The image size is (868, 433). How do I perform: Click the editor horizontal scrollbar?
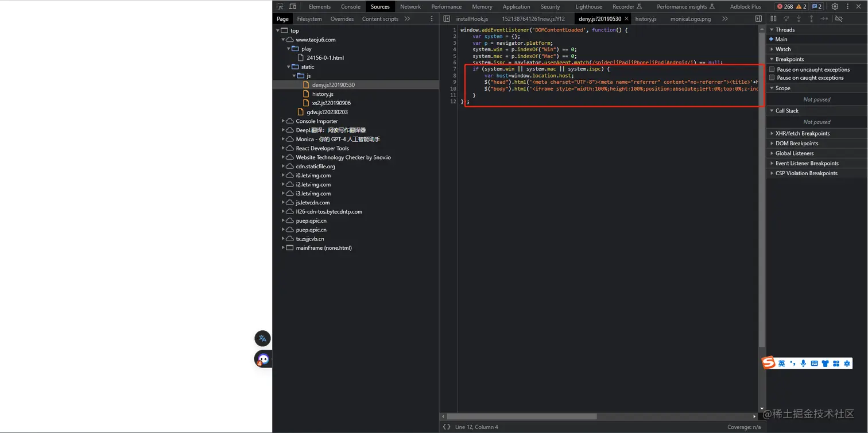click(x=522, y=416)
